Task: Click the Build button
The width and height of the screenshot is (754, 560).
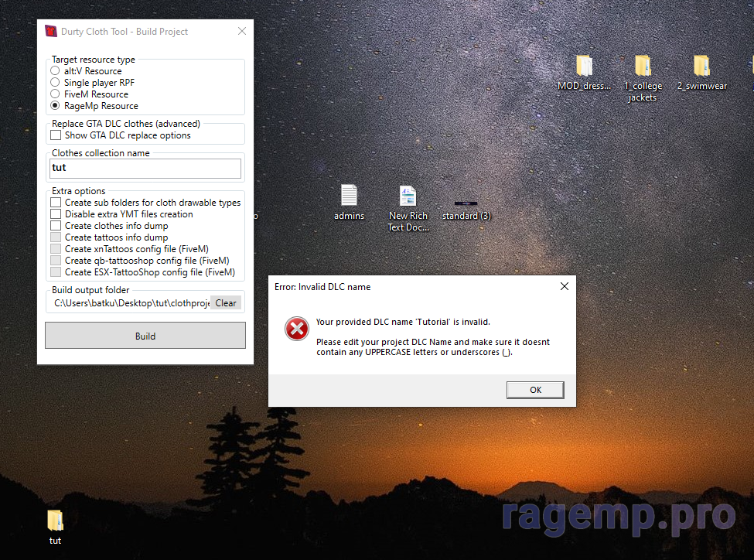Action: (145, 336)
